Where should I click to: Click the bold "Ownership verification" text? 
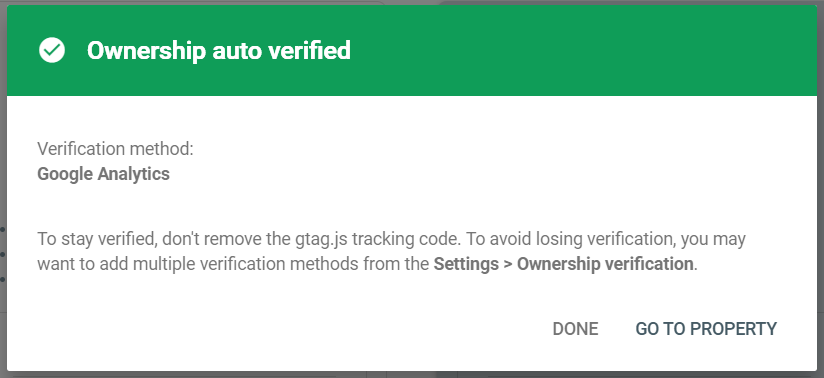[x=605, y=264]
